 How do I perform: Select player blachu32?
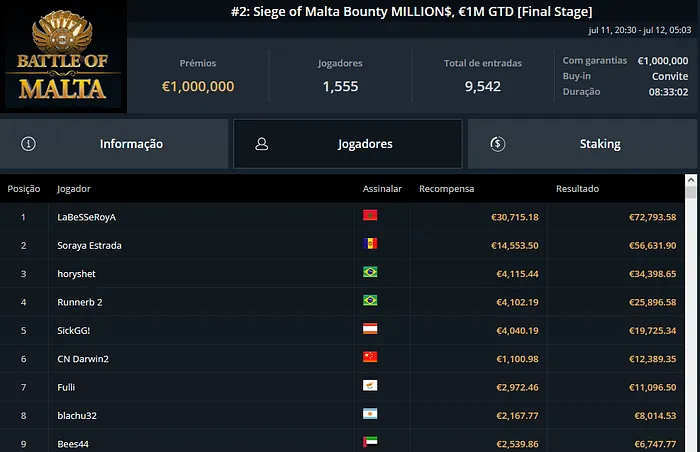pyautogui.click(x=77, y=416)
